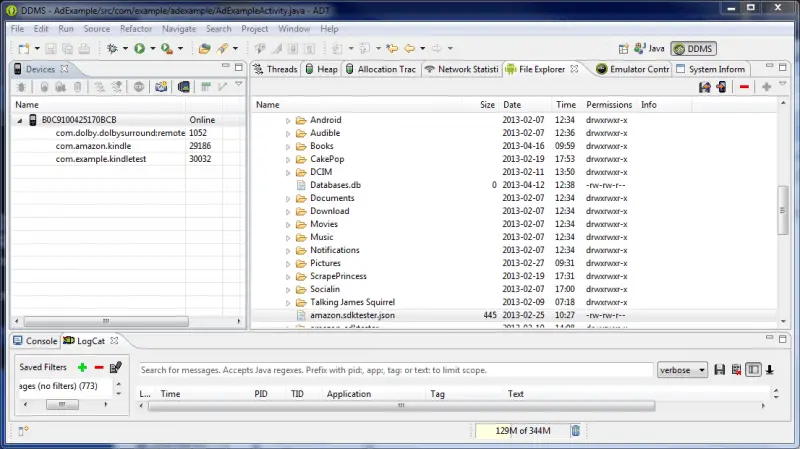Click the Debug bug icon in main toolbar
Viewport: 800px width, 449px height.
pos(111,48)
